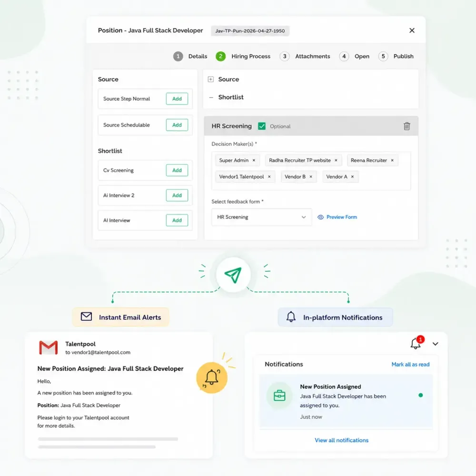Click step number 4 circle icon
Image resolution: width=476 pixels, height=476 pixels.
tap(344, 56)
